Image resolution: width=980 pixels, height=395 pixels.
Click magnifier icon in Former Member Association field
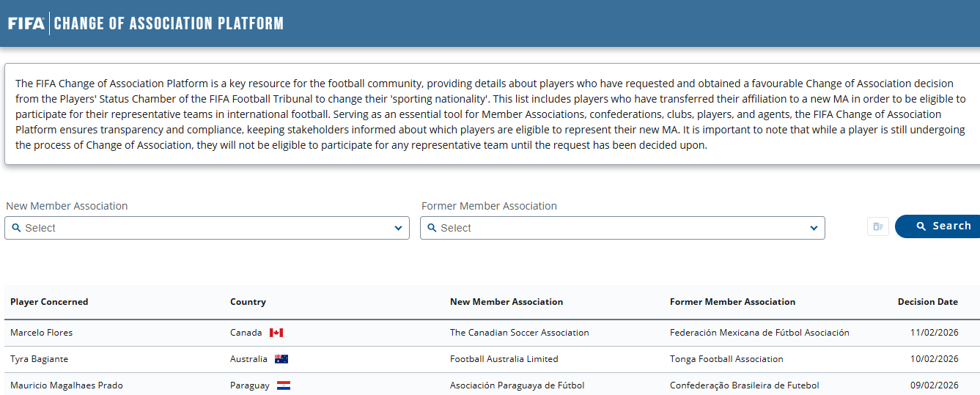432,228
